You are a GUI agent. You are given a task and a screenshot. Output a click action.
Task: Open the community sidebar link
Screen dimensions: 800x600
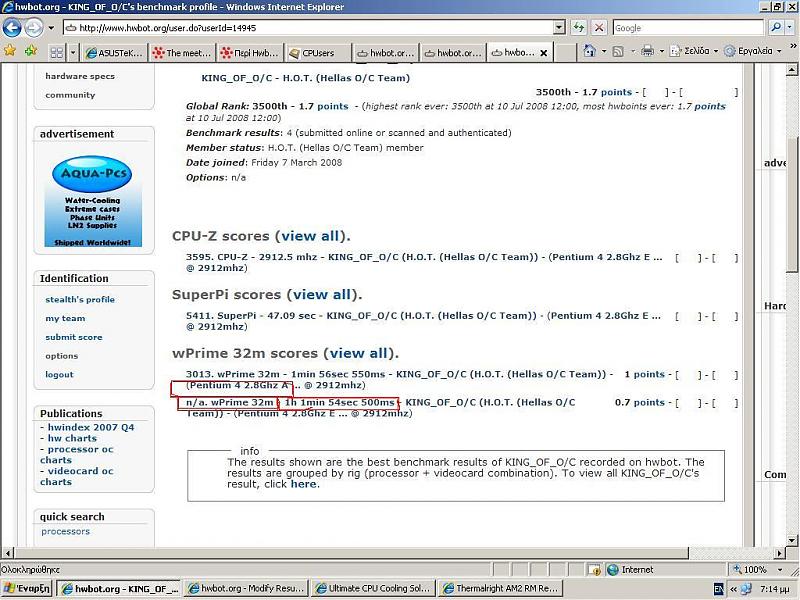tap(70, 95)
